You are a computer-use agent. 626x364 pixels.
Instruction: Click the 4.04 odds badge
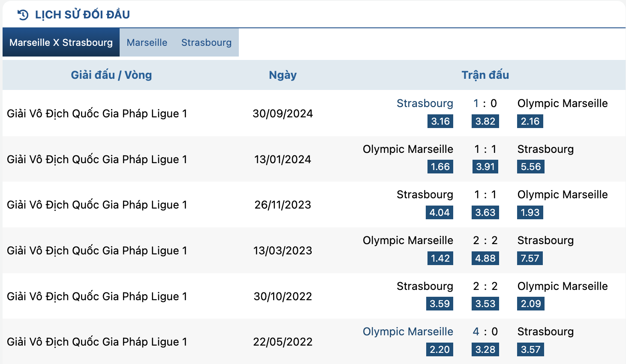[x=439, y=212]
